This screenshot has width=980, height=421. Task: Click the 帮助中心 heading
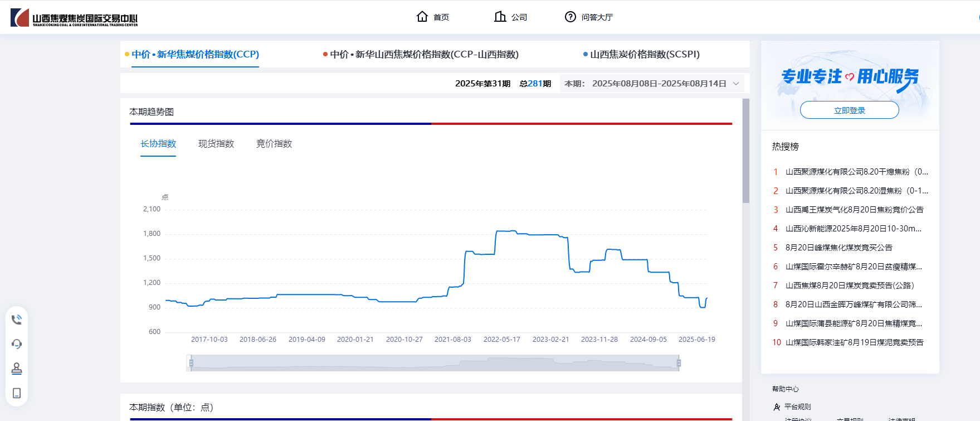click(786, 389)
